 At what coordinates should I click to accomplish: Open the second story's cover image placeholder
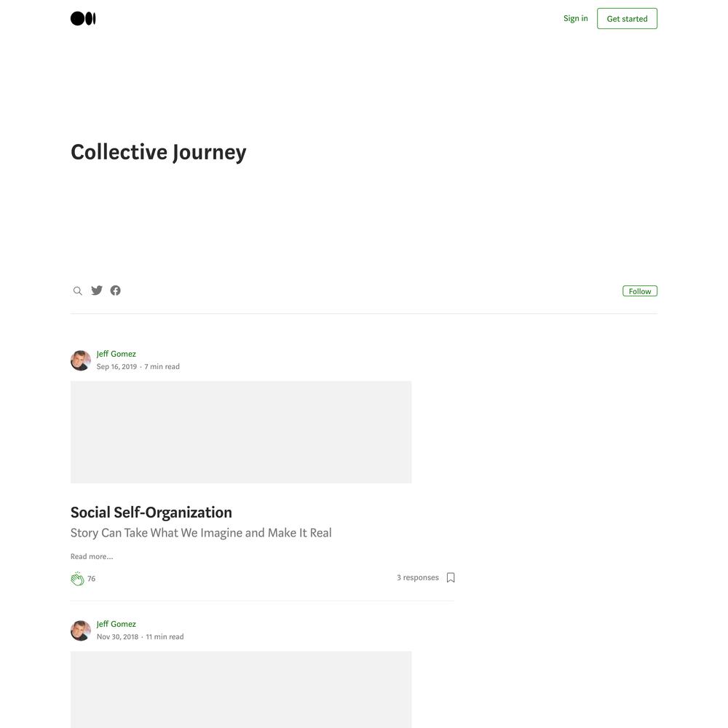241,689
